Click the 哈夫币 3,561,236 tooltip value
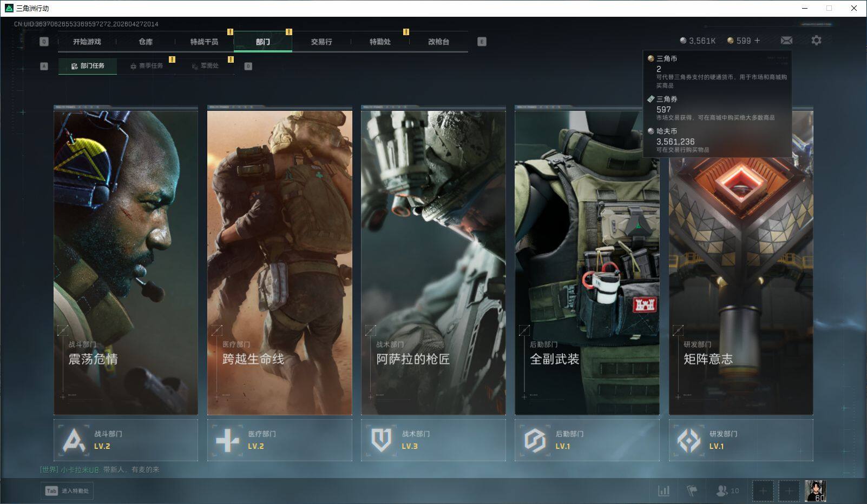Screen dimensions: 867x504 675,142
